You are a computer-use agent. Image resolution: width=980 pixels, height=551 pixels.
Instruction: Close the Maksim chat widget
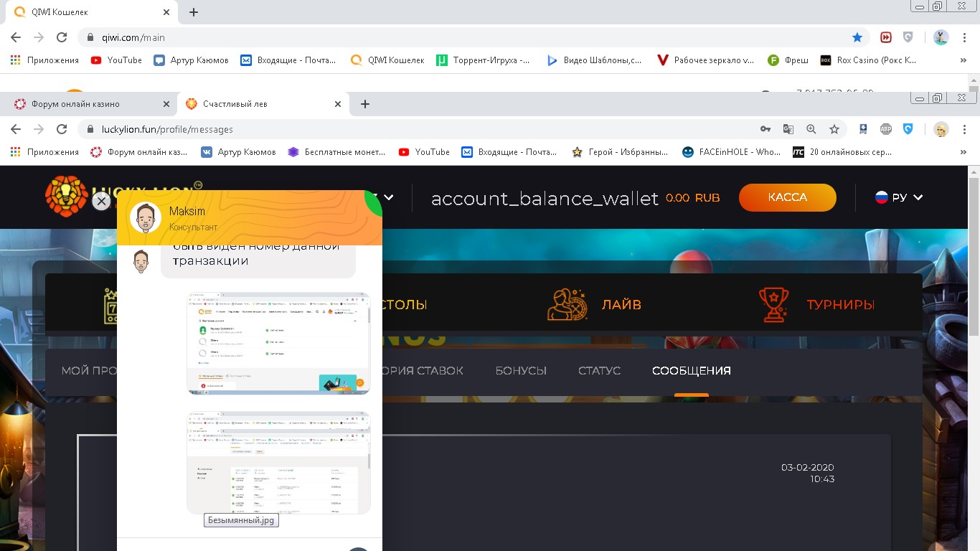point(102,201)
